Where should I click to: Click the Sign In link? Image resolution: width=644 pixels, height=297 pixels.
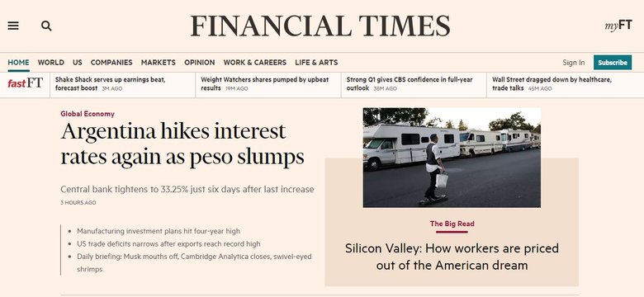click(573, 63)
